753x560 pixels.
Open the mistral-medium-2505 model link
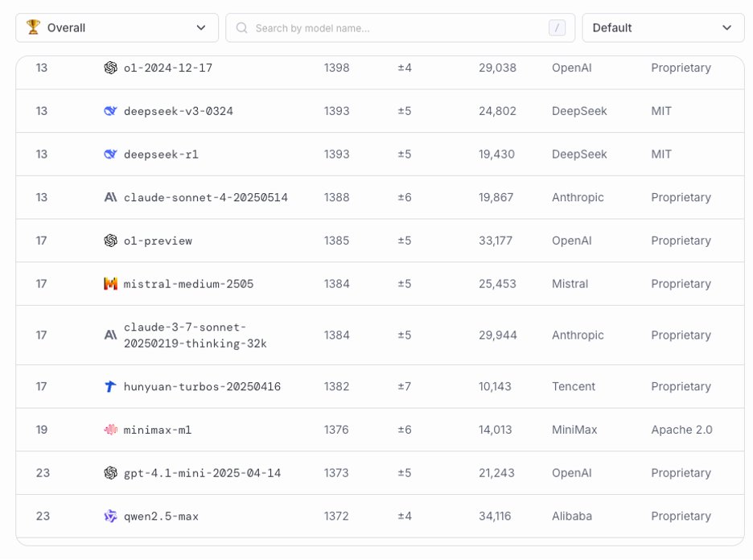point(188,284)
